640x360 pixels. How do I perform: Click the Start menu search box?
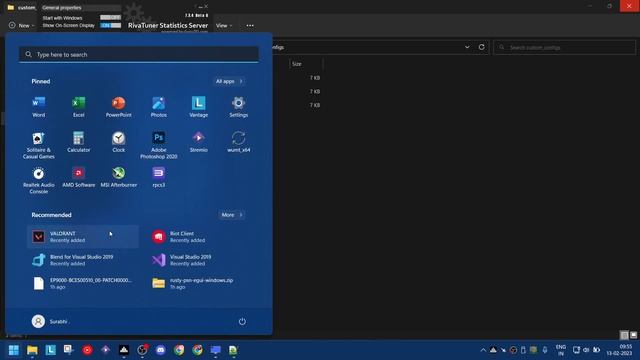[139, 54]
